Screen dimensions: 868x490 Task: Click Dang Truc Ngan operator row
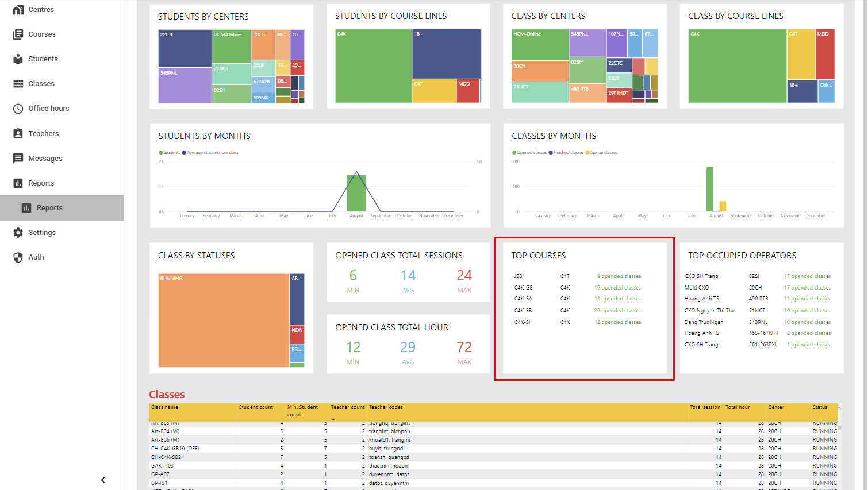pos(758,322)
